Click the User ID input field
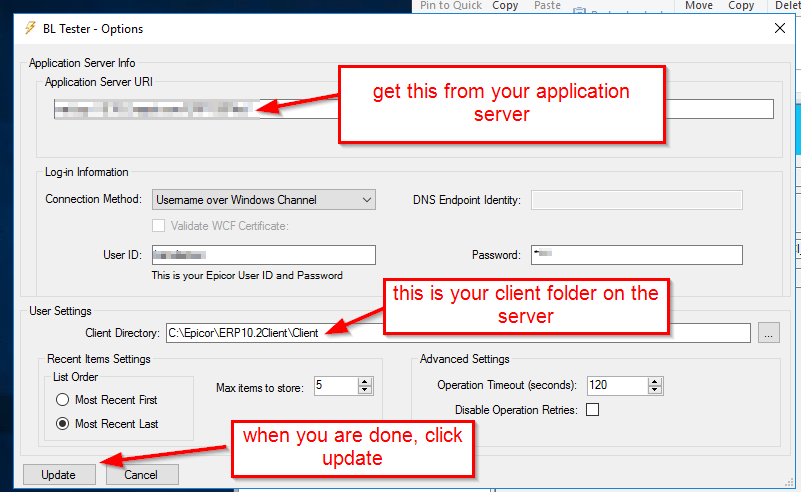Viewport: 801px width, 492px height. click(264, 255)
